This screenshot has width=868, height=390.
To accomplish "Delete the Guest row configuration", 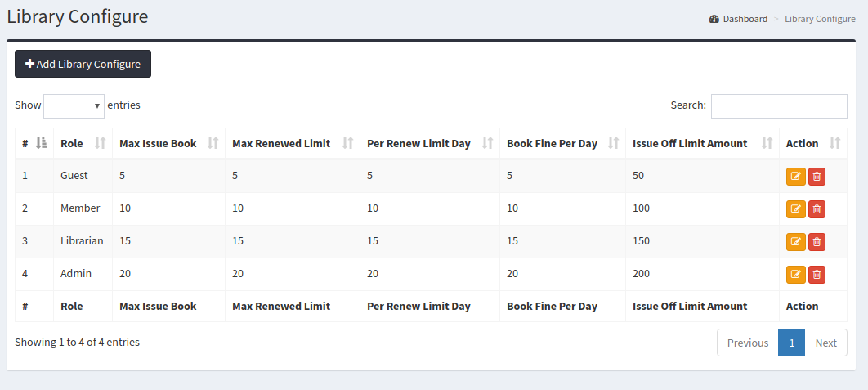I will click(817, 177).
